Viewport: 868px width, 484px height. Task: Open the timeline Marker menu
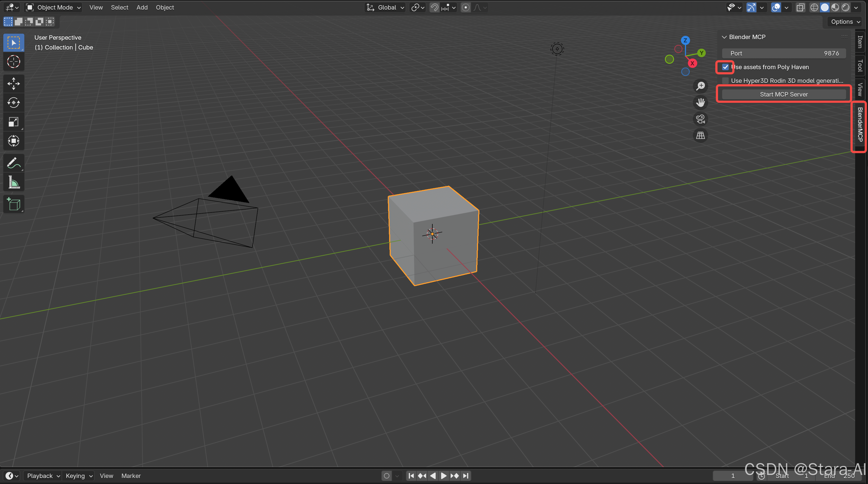(131, 476)
